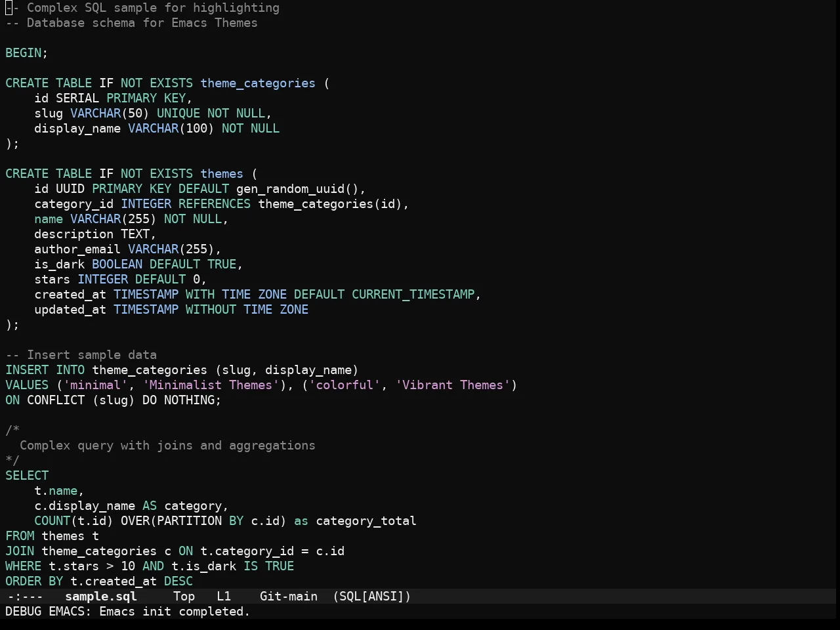Screen dimensions: 840x630
Task: Click the '-- Database schema for Emacs Themes' comment
Action: [131, 23]
